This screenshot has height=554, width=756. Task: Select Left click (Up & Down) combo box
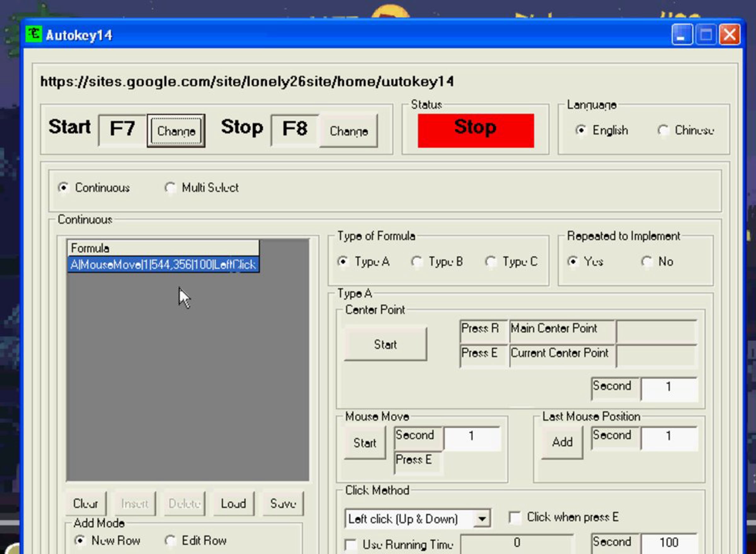(417, 519)
